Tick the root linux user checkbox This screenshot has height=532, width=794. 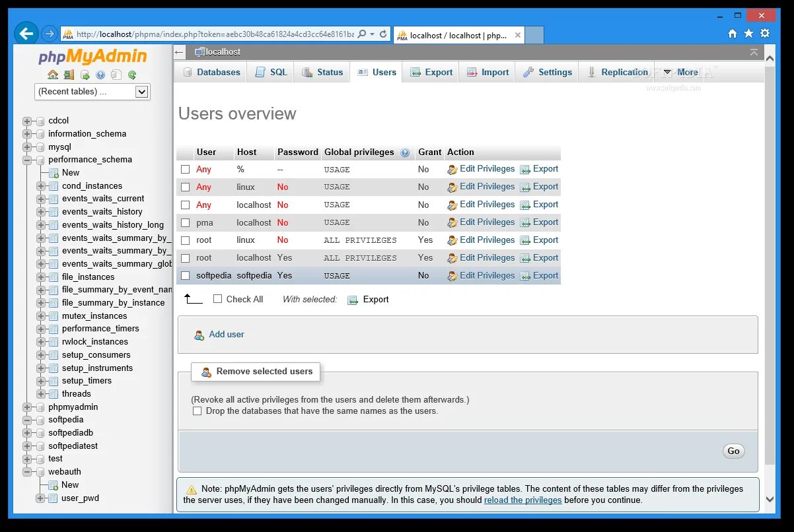click(x=186, y=241)
